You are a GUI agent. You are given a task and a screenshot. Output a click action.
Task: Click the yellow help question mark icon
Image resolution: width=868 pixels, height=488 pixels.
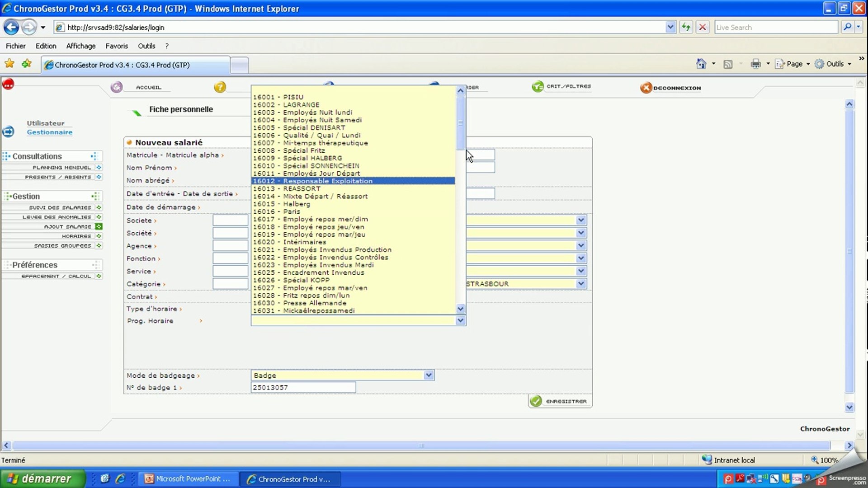pyautogui.click(x=220, y=87)
